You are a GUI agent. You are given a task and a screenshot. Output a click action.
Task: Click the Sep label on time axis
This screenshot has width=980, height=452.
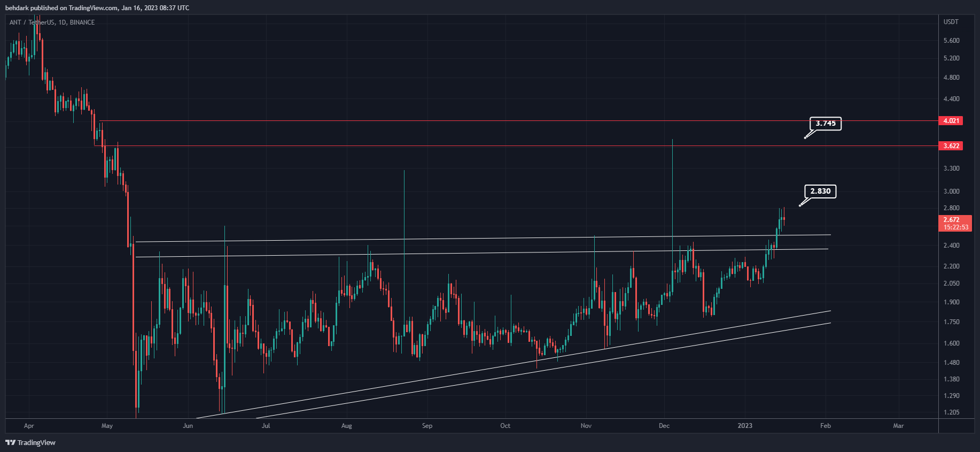point(427,426)
